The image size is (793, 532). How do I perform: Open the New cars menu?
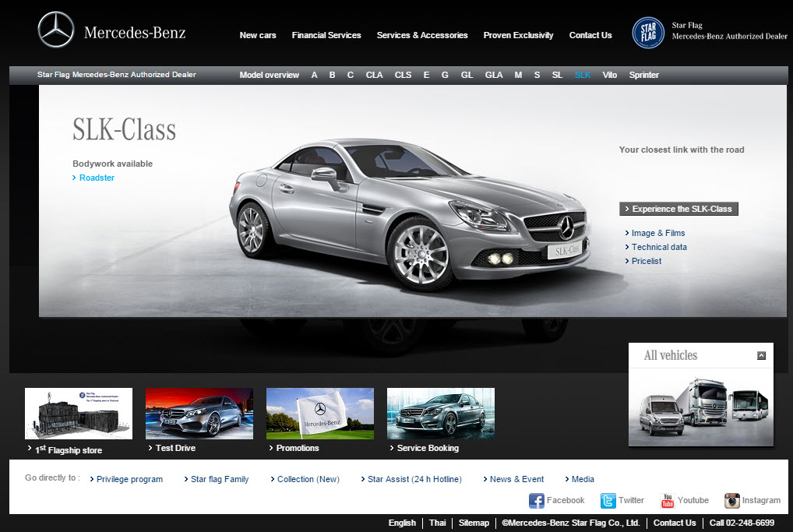pyautogui.click(x=258, y=35)
